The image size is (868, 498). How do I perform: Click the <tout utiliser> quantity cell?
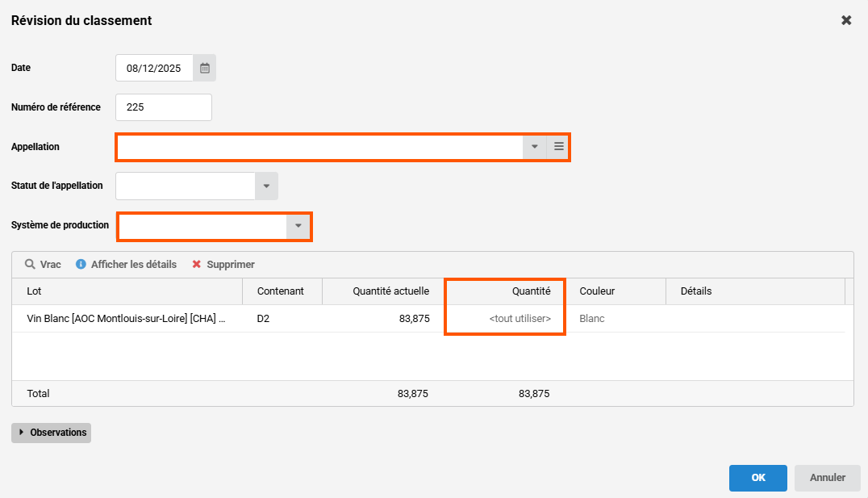point(505,319)
